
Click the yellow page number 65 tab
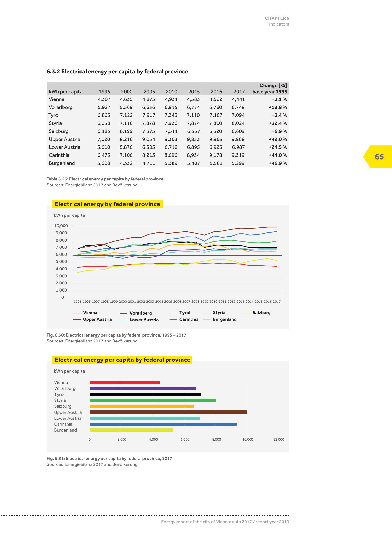(379, 157)
